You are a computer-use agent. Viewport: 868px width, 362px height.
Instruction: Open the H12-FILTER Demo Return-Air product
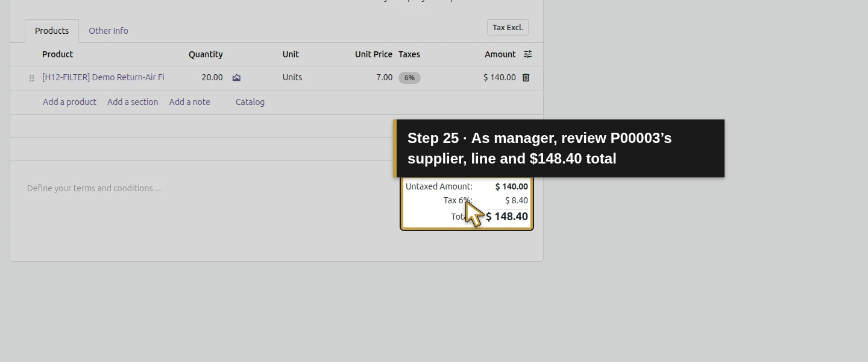click(x=103, y=77)
